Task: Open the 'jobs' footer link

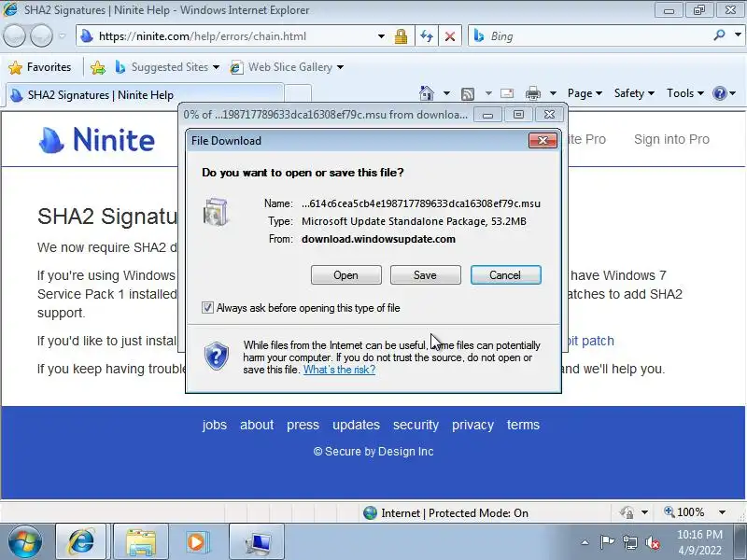Action: coord(215,425)
